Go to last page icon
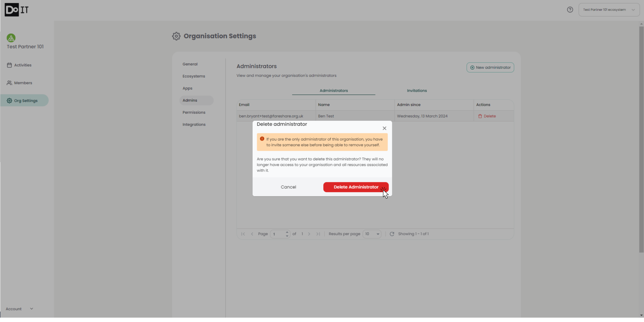Image resolution: width=644 pixels, height=322 pixels. 318,234
